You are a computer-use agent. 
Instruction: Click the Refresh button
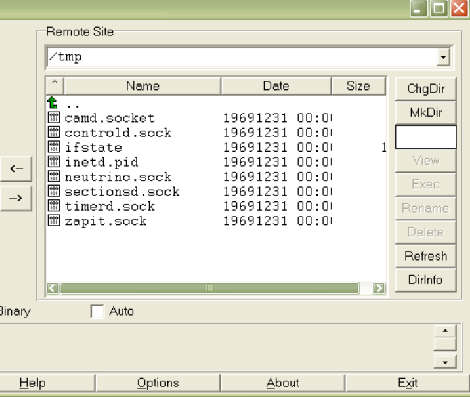[425, 256]
